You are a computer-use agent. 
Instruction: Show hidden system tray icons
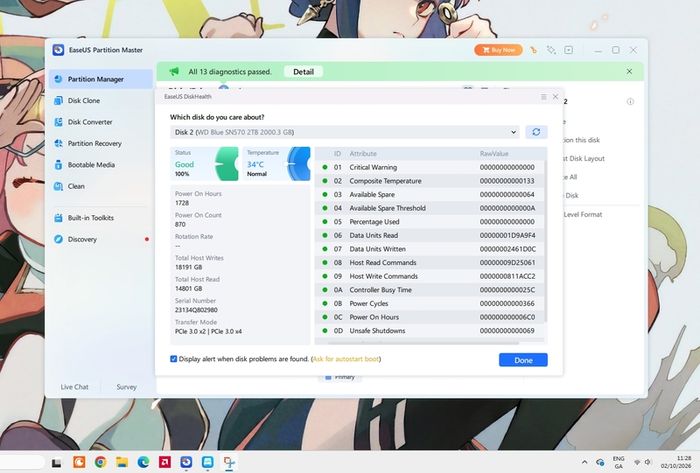[584, 462]
